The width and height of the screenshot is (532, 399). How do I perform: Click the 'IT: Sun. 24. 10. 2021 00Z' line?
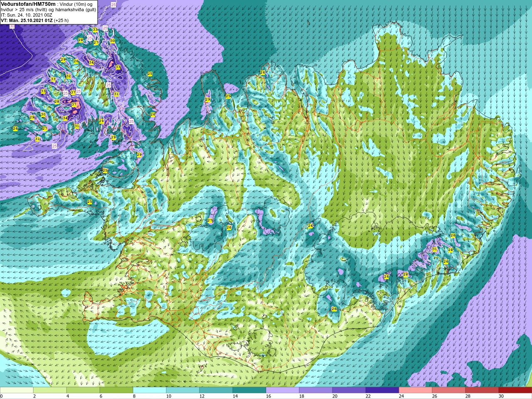click(x=27, y=15)
